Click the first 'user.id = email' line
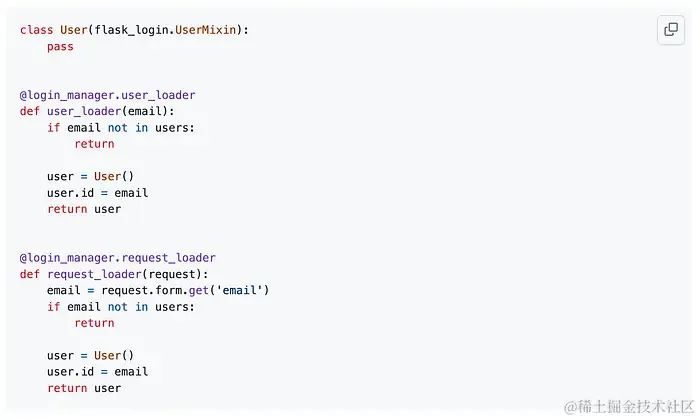 click(x=97, y=193)
